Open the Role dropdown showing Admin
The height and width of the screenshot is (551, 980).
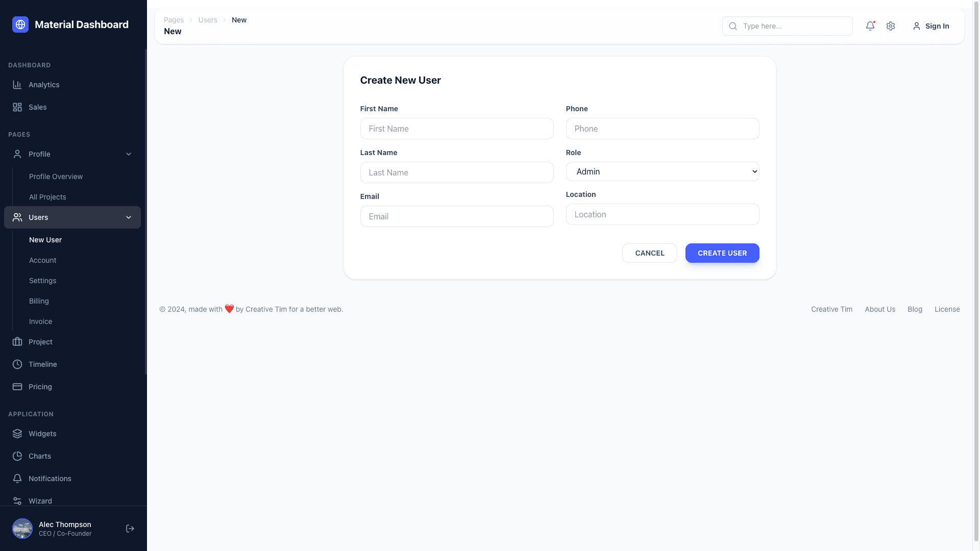tap(662, 171)
